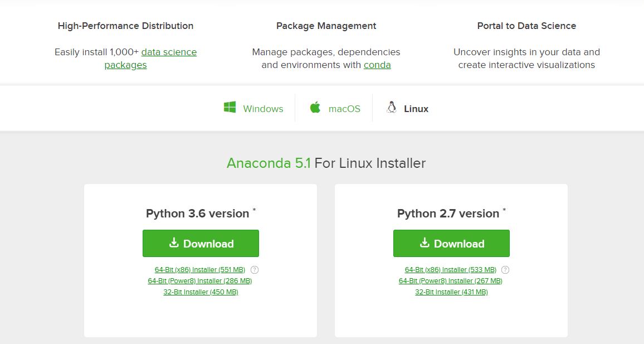Click download arrow icon in Python 3.6 button
Screen dimensions: 644x344
point(174,243)
